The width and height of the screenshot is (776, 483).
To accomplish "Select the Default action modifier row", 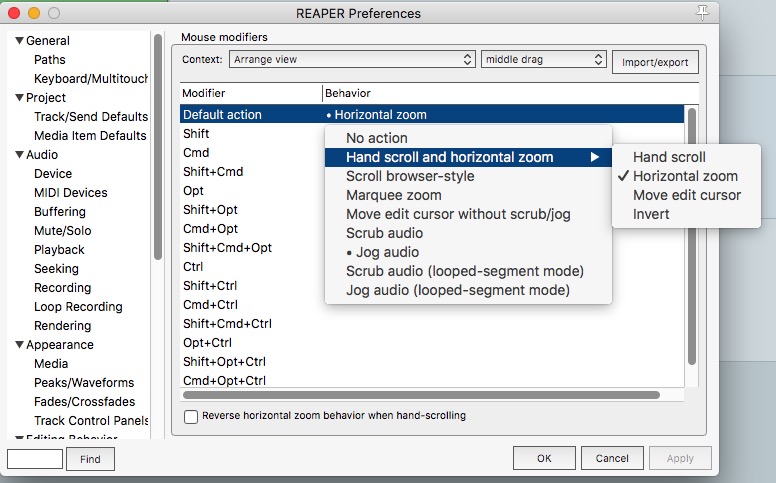I will [x=432, y=114].
